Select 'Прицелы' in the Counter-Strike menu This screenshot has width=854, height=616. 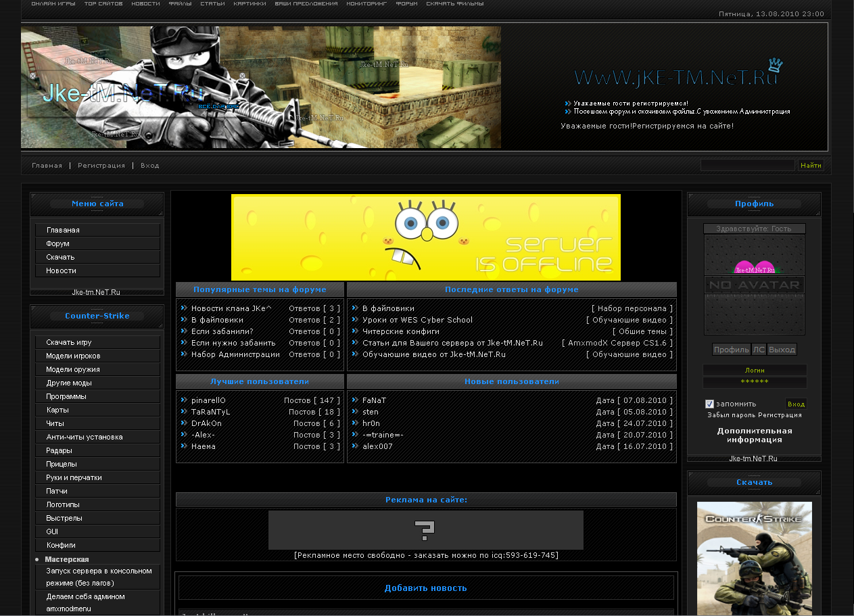pyautogui.click(x=97, y=464)
